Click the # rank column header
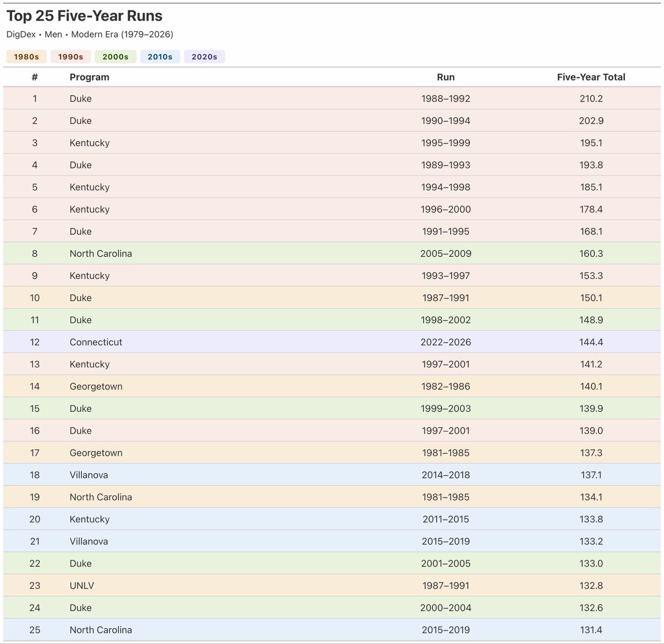 coord(34,77)
